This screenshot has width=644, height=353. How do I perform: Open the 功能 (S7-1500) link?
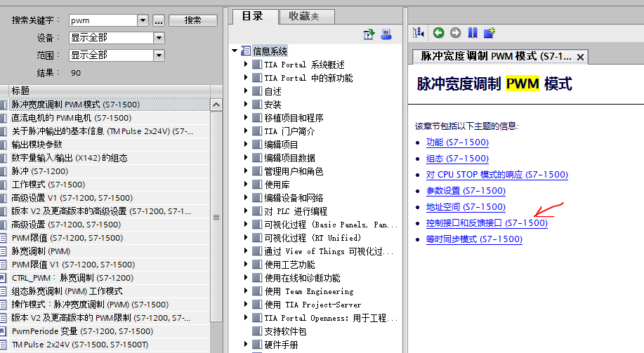pos(457,142)
